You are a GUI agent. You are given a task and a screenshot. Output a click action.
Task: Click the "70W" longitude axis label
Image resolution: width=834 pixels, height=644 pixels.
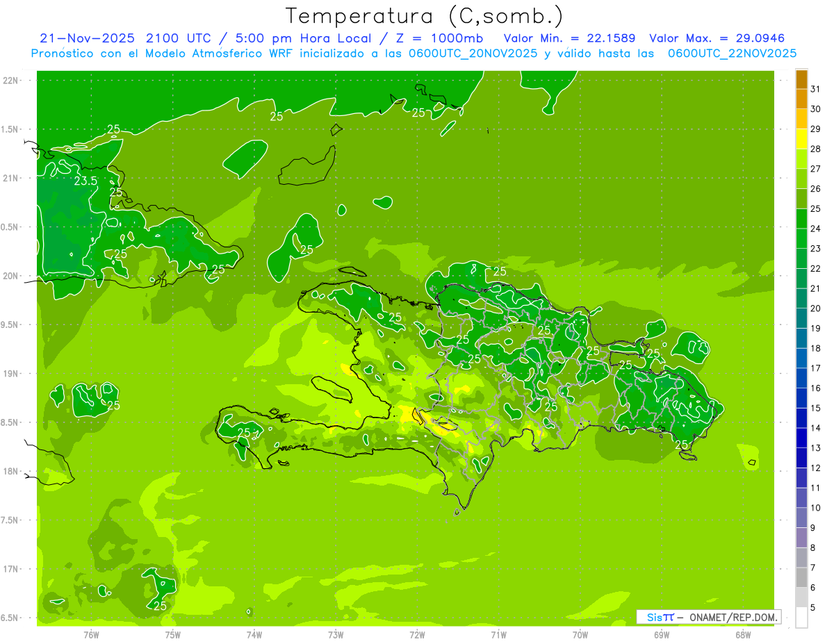pos(580,635)
